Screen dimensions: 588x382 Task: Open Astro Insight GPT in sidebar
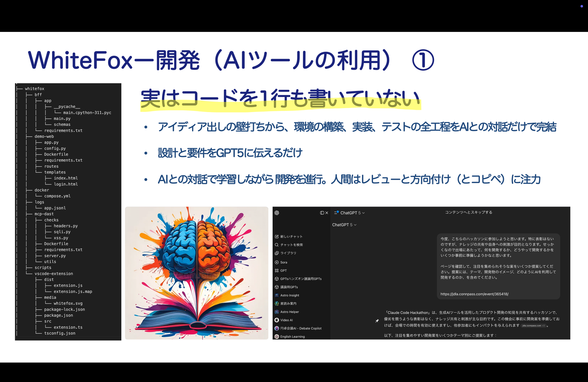(x=289, y=295)
